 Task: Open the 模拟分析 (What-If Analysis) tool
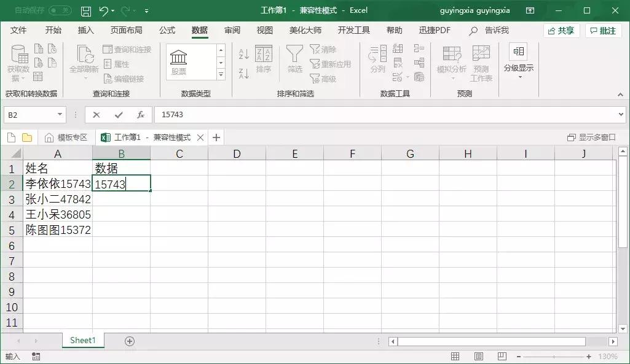(451, 61)
